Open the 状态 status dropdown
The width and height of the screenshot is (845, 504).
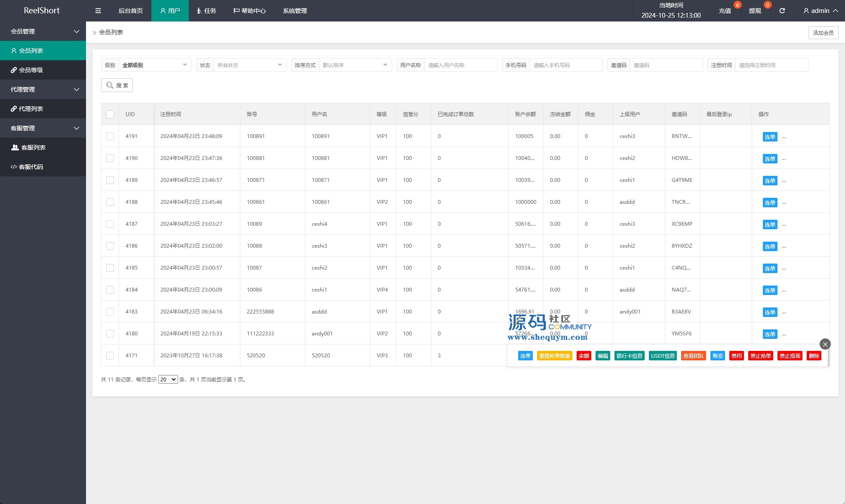[249, 65]
